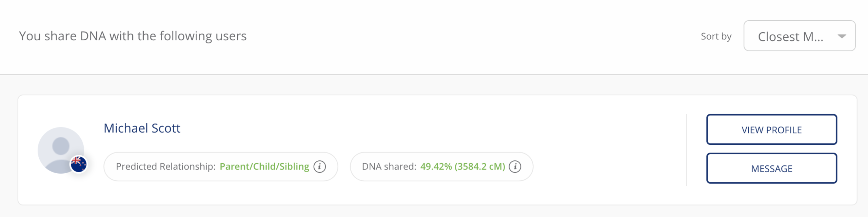The width and height of the screenshot is (868, 217).
Task: Click the "Sort by" label
Action: (716, 36)
